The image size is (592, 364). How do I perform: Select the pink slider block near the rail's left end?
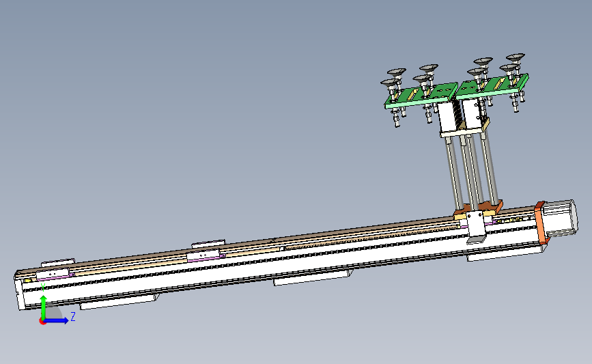point(55,273)
